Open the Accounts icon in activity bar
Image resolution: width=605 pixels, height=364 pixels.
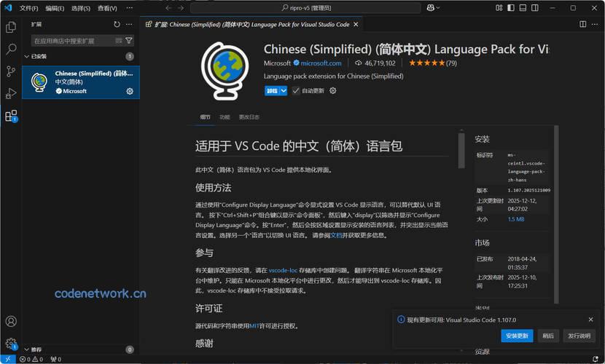pyautogui.click(x=11, y=321)
